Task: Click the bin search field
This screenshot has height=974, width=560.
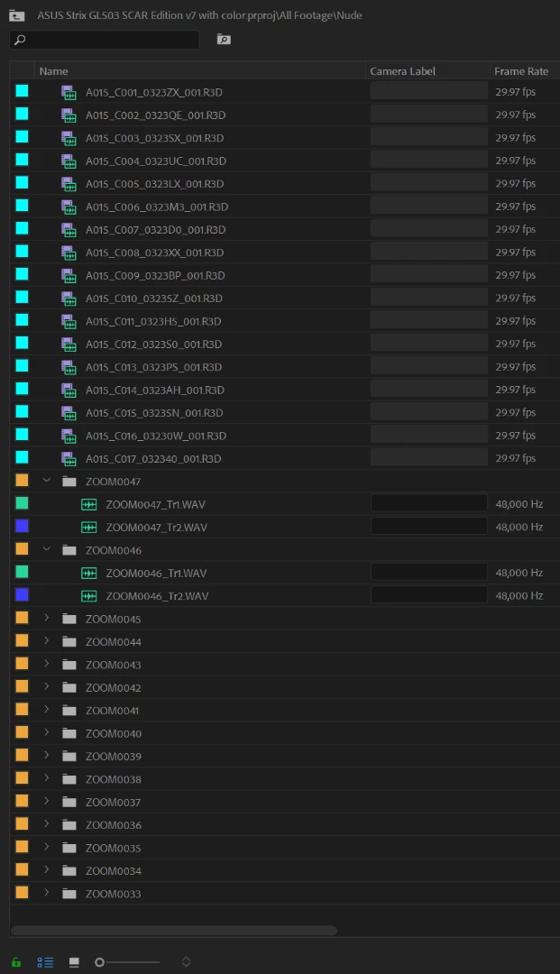Action: point(105,40)
